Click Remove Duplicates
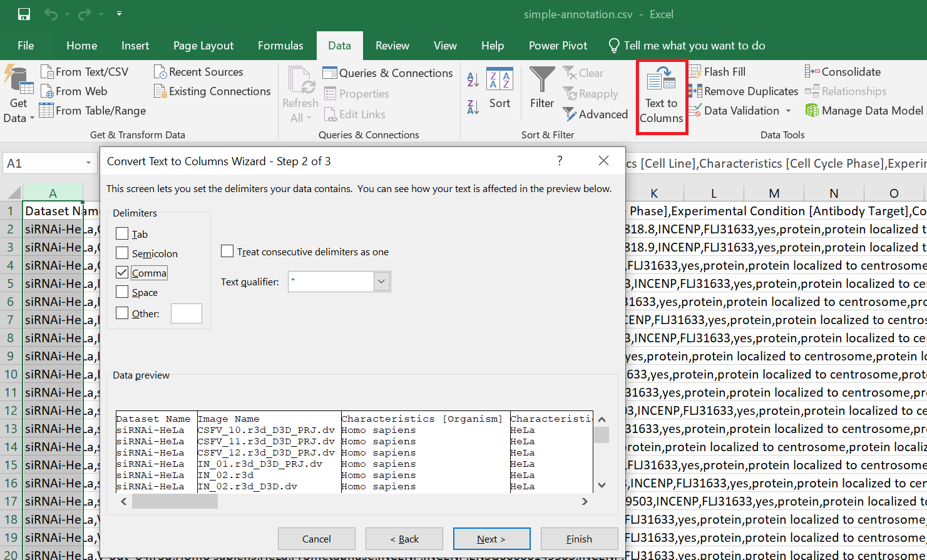The width and height of the screenshot is (927, 560). pyautogui.click(x=744, y=91)
